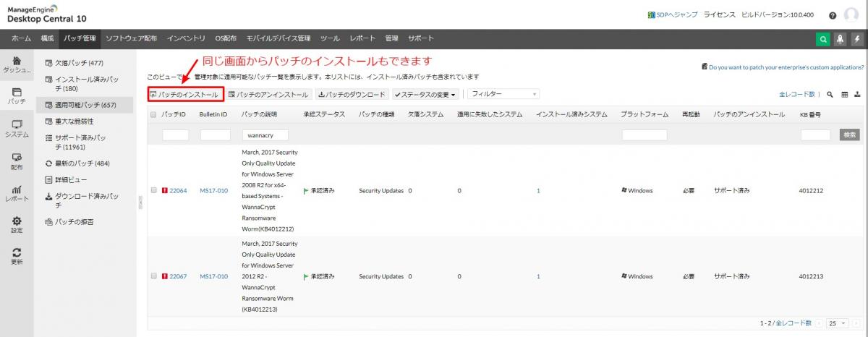Open the インベントリ menu tab
Image resolution: width=868 pixels, height=337 pixels.
pos(186,38)
